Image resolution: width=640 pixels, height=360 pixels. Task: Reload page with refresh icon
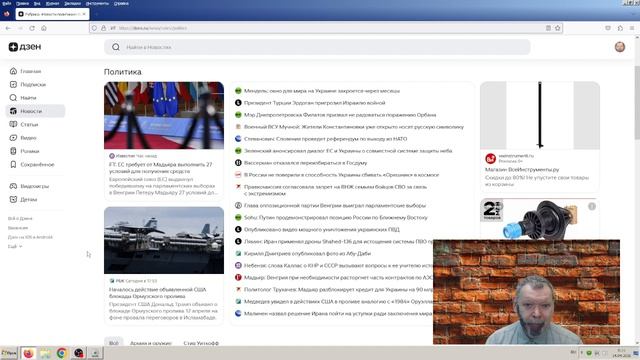point(32,28)
